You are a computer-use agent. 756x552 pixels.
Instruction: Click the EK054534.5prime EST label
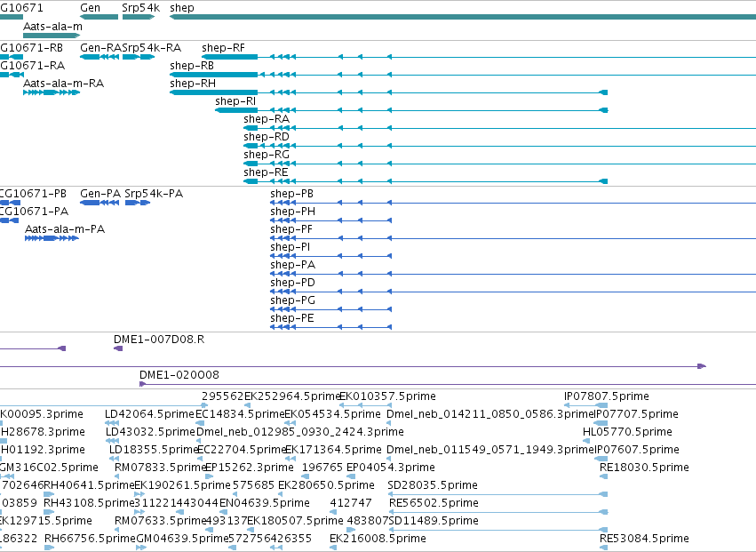332,414
